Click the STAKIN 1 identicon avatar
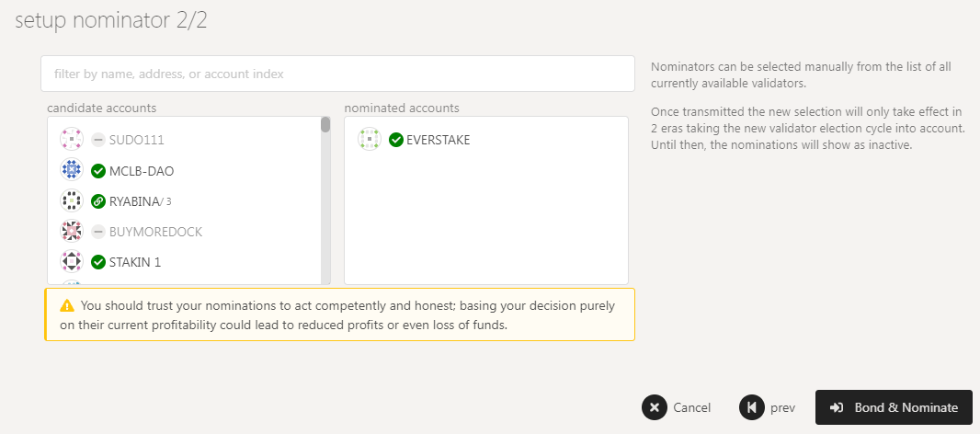Image resolution: width=980 pixels, height=434 pixels. pos(72,261)
